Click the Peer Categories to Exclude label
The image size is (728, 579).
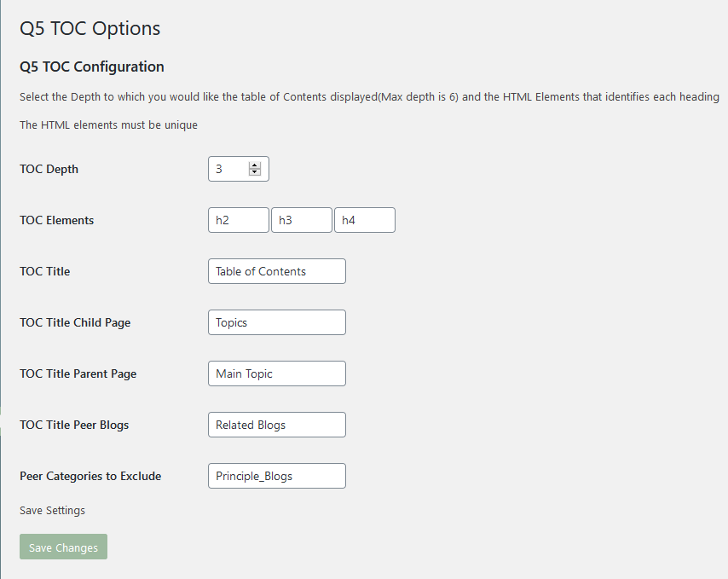(90, 476)
